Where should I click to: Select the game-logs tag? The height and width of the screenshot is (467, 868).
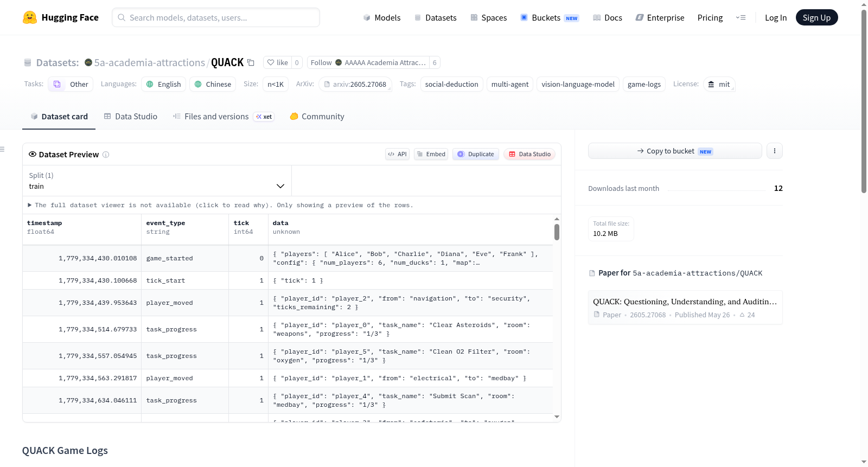644,84
